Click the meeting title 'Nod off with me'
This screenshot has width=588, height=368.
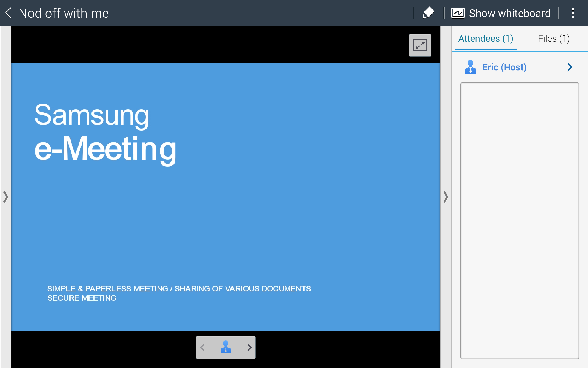pyautogui.click(x=64, y=13)
